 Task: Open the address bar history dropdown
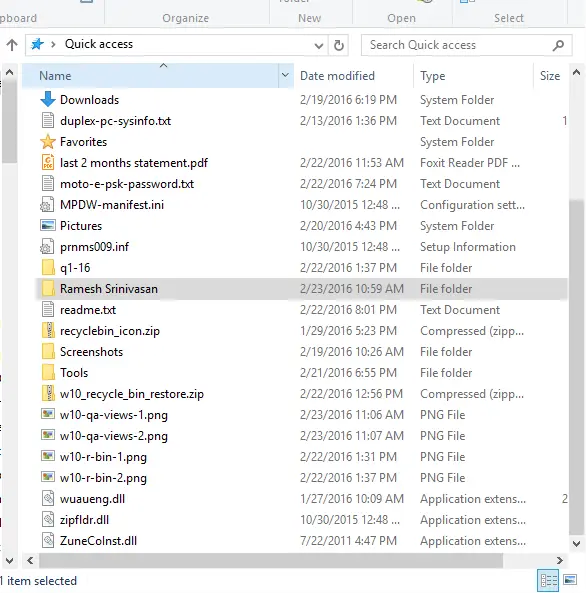pos(319,46)
